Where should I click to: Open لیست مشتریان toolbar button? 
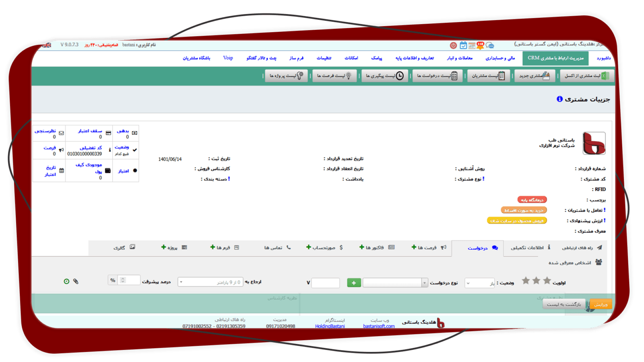(489, 76)
